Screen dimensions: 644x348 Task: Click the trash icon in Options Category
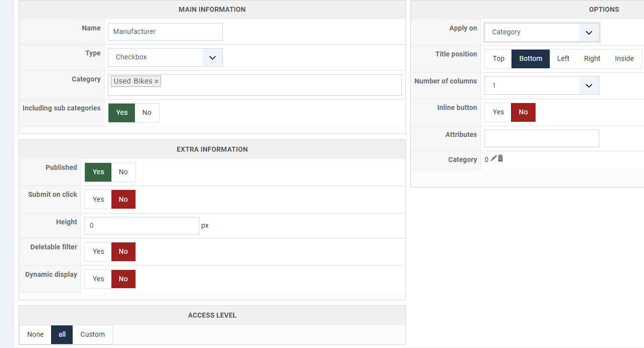501,159
